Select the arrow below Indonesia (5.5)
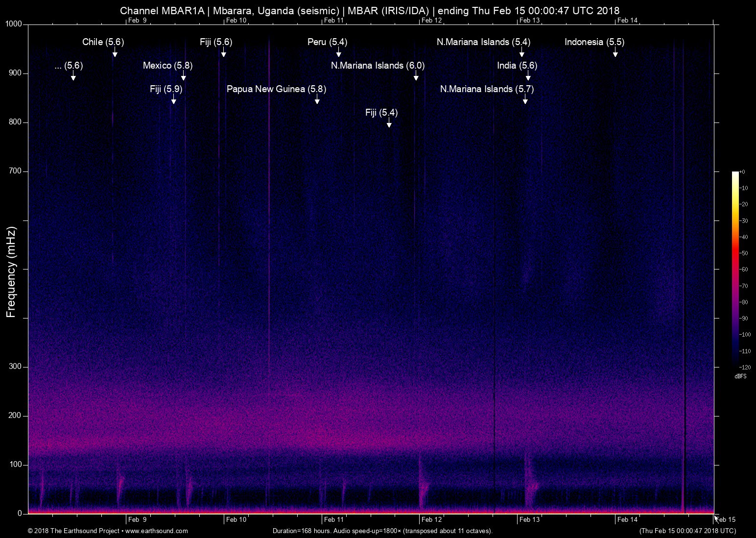Image resolution: width=756 pixels, height=538 pixels. tap(615, 52)
